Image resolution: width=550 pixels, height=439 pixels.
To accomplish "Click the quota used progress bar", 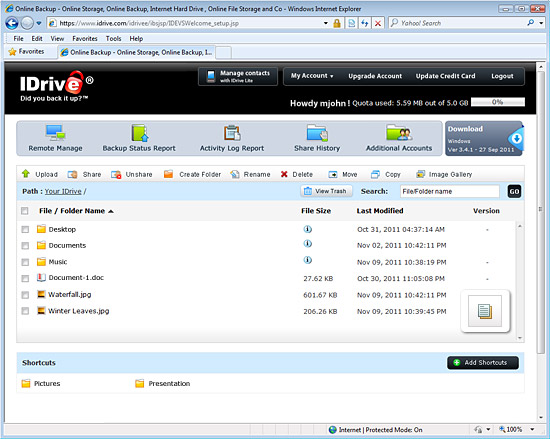I will (x=498, y=102).
